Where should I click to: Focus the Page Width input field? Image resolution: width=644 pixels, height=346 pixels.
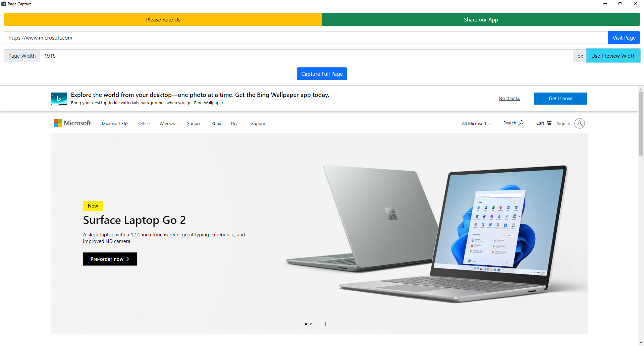(306, 56)
